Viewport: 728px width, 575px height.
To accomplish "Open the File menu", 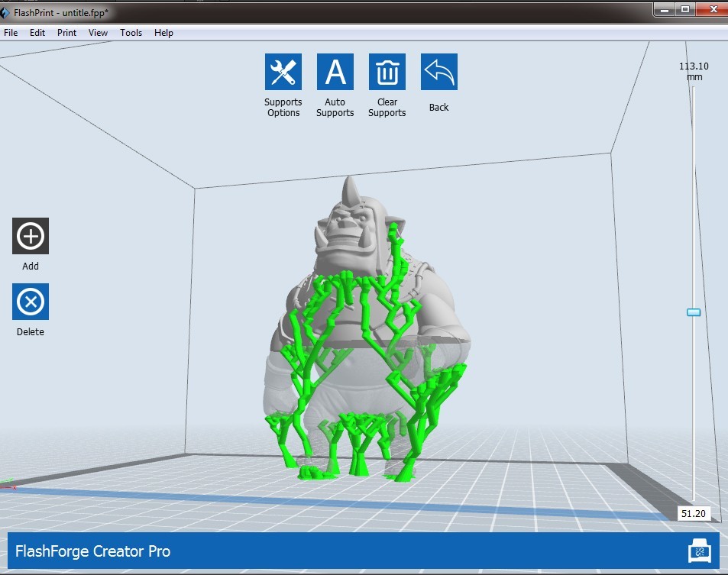I will 11,33.
